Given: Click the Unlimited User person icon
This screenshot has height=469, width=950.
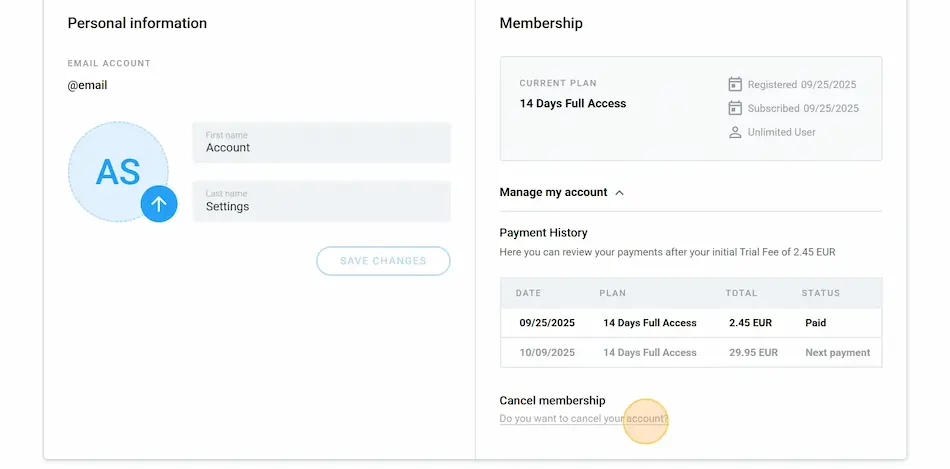Looking at the screenshot, I should [735, 132].
